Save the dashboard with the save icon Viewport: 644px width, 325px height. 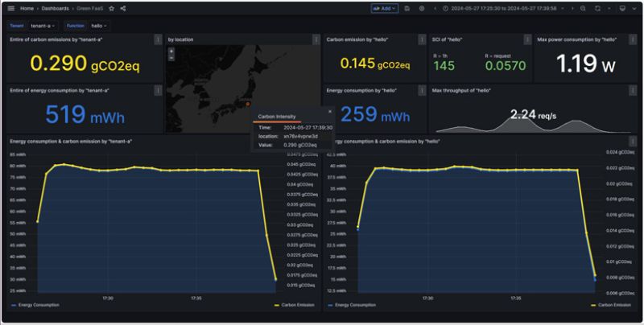tap(407, 8)
